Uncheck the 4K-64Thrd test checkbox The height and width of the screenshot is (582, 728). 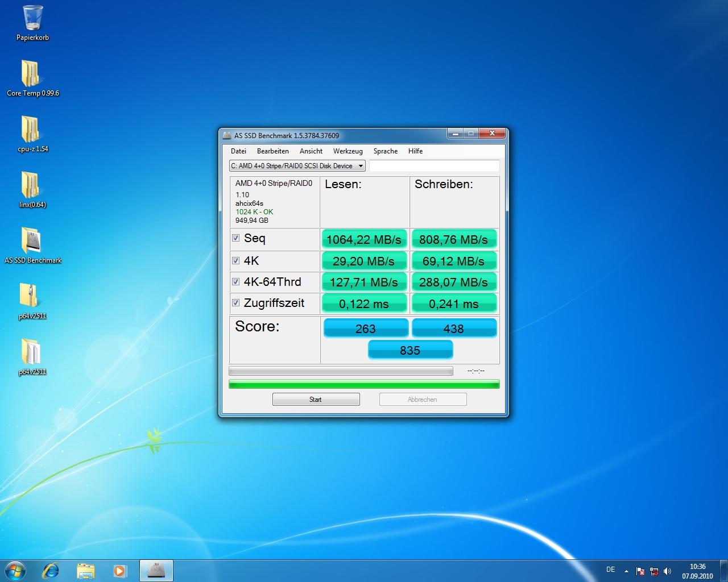coord(235,282)
